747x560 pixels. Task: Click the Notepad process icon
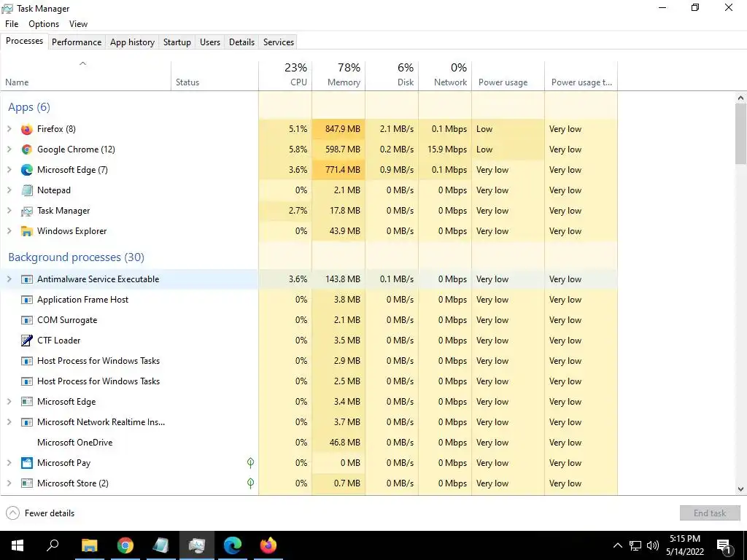(27, 190)
